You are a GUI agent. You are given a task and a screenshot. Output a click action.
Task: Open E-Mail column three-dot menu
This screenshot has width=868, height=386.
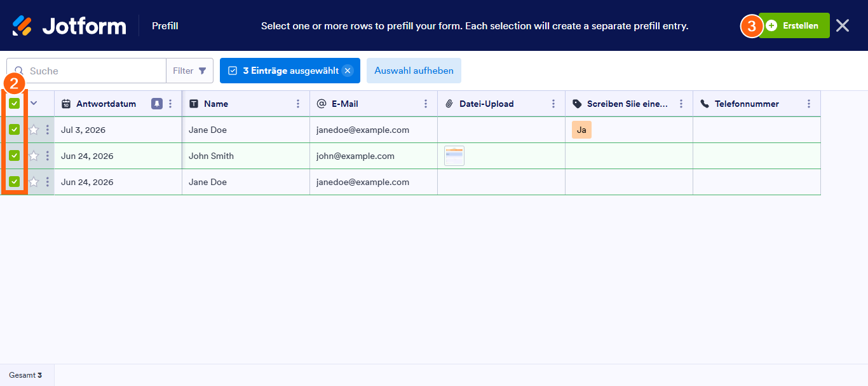coord(426,104)
